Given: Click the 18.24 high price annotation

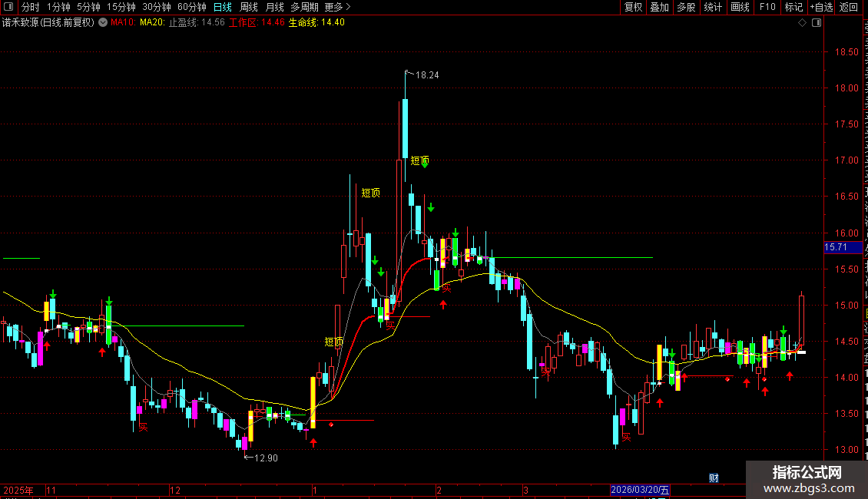Looking at the screenshot, I should 427,75.
